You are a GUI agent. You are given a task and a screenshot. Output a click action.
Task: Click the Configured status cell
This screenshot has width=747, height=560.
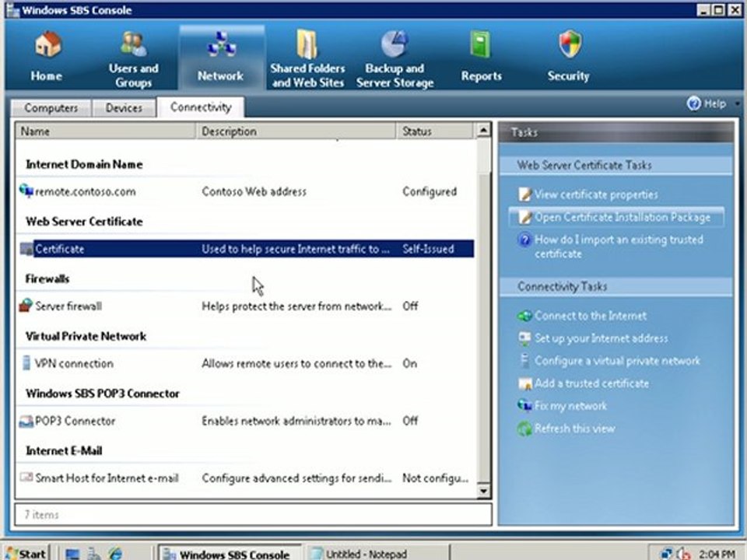tap(430, 191)
